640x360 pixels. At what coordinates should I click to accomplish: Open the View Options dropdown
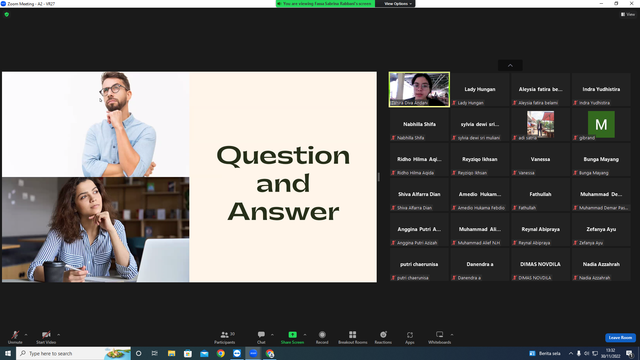click(398, 4)
